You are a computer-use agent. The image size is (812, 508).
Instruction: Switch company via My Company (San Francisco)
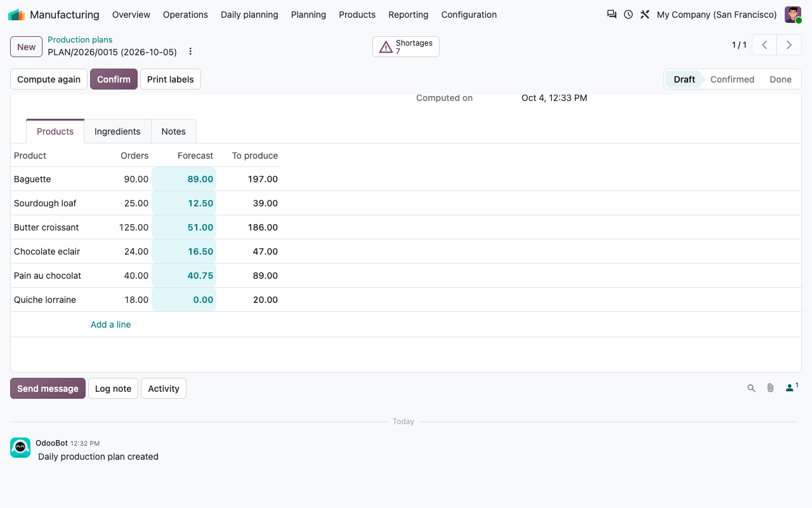[717, 15]
